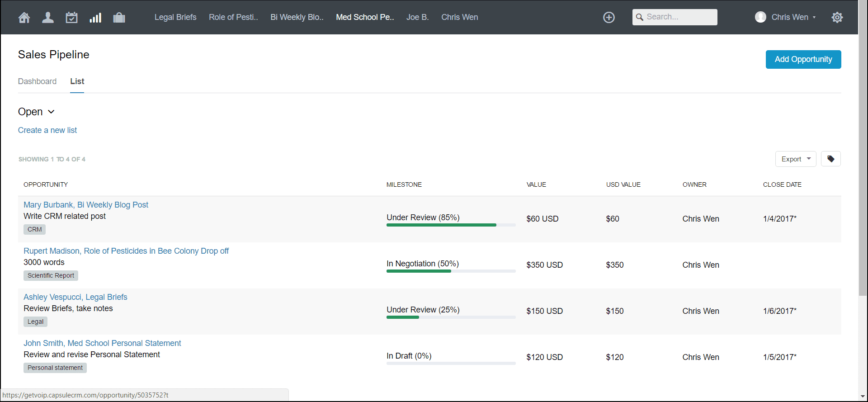The width and height of the screenshot is (868, 402).
Task: Click the OPPORTUNITY column header
Action: click(46, 184)
